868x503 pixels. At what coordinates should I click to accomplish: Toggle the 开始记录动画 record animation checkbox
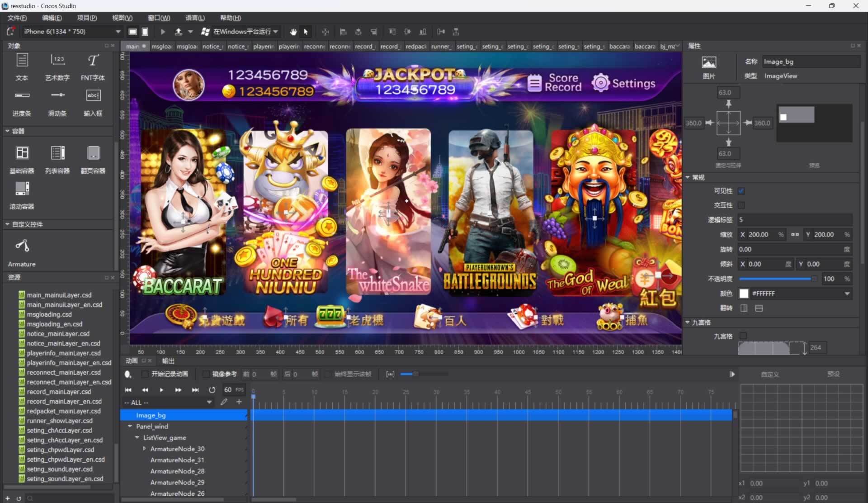click(145, 374)
